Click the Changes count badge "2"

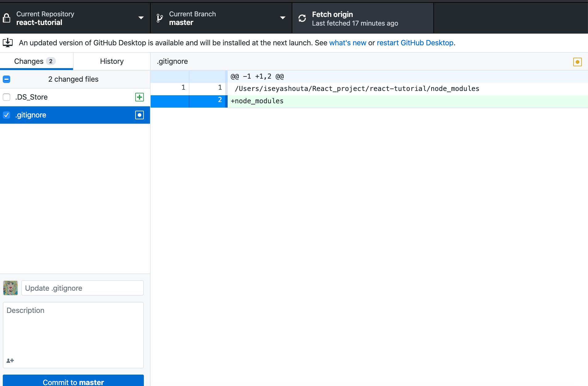(51, 61)
